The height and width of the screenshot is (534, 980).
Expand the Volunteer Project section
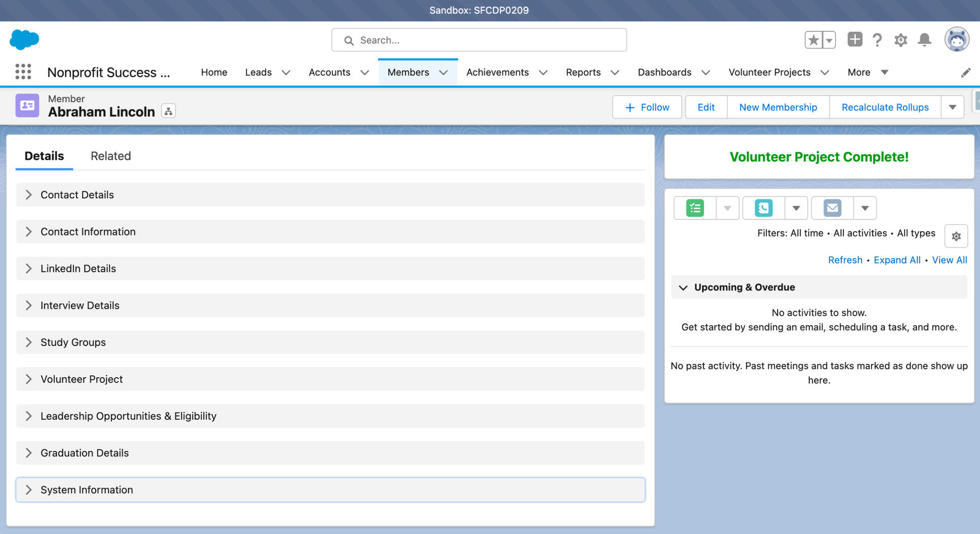click(x=81, y=379)
